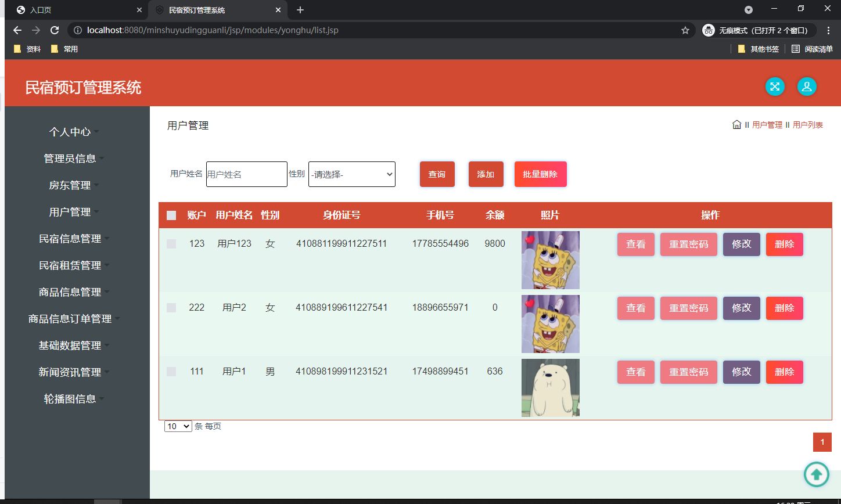Open 其他书签 bookmarks folder
Viewport: 841px width, 504px height.
click(759, 49)
